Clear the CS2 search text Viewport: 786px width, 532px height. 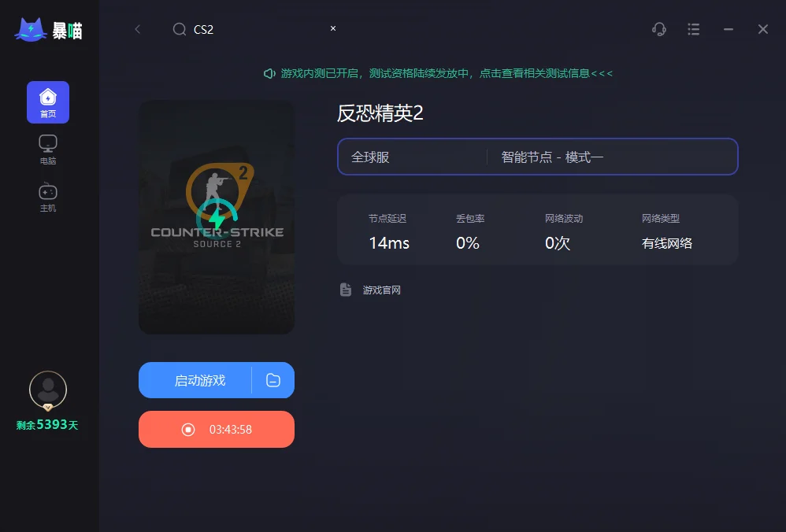pos(333,28)
